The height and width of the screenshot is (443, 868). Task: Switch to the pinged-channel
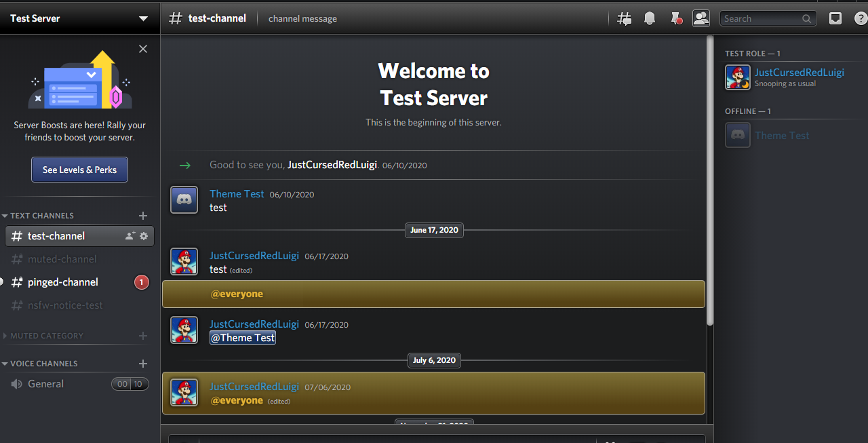pyautogui.click(x=62, y=282)
